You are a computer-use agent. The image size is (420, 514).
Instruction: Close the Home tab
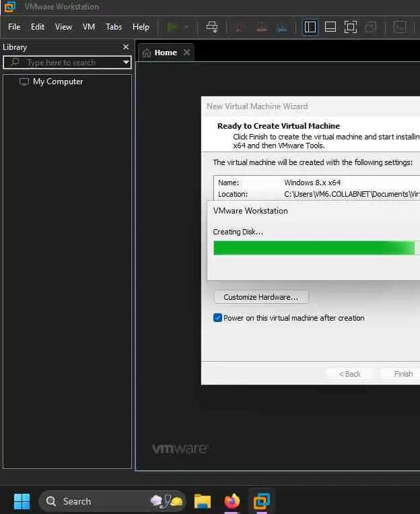pyautogui.click(x=186, y=52)
